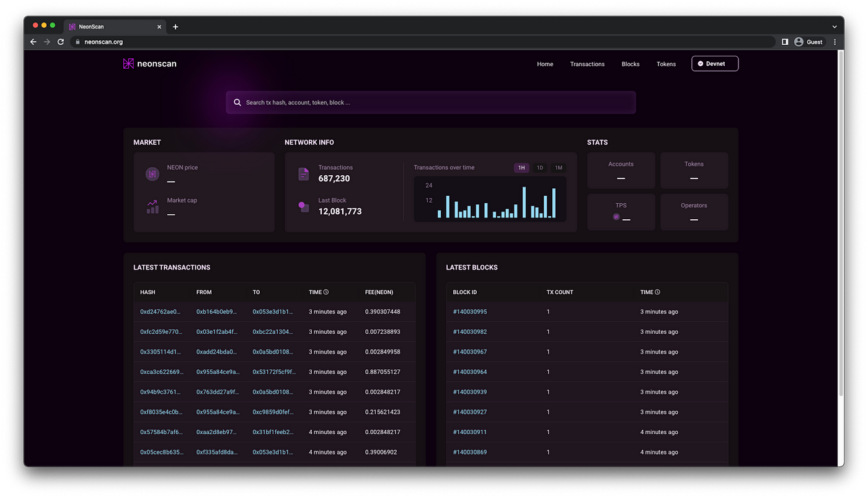Viewport: 868px width, 498px height.
Task: Open the Guest profile menu
Action: click(x=808, y=42)
